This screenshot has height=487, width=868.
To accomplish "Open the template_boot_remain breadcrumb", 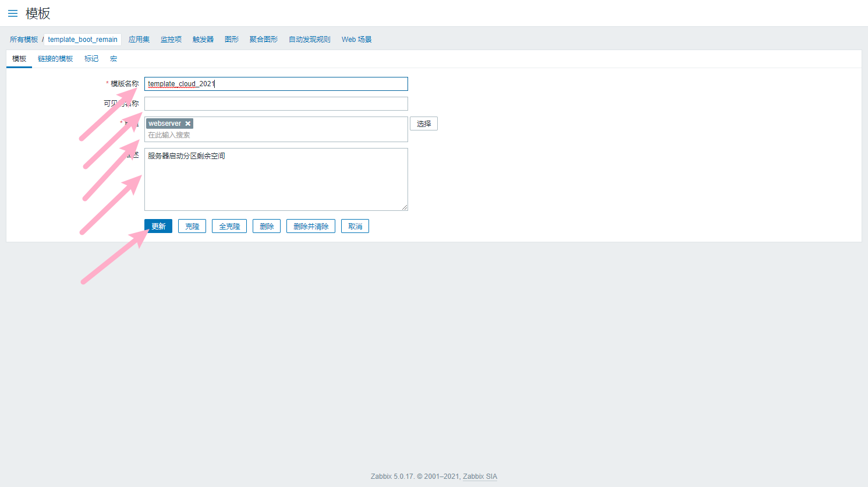I will point(83,40).
